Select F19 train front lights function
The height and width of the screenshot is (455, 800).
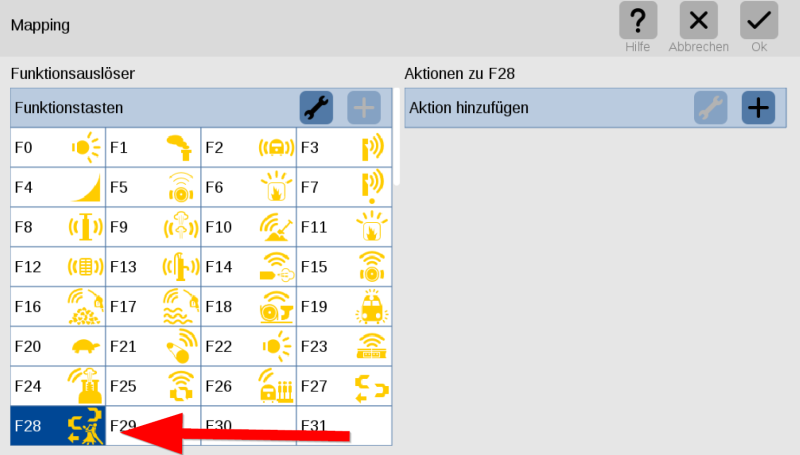click(x=344, y=307)
